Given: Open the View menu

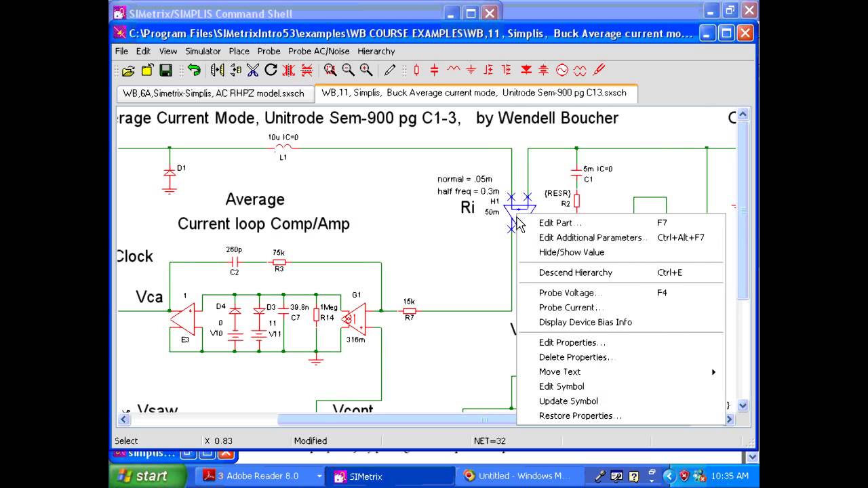Looking at the screenshot, I should pos(168,51).
